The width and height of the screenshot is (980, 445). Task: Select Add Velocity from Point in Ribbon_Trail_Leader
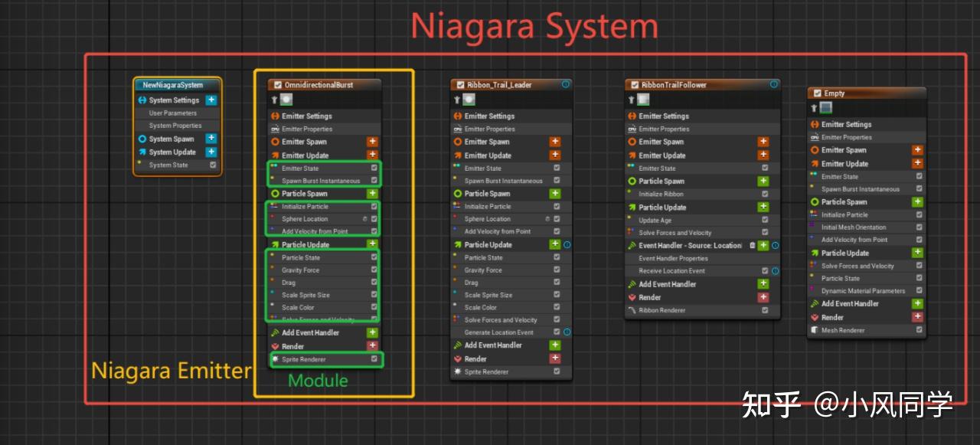point(498,231)
